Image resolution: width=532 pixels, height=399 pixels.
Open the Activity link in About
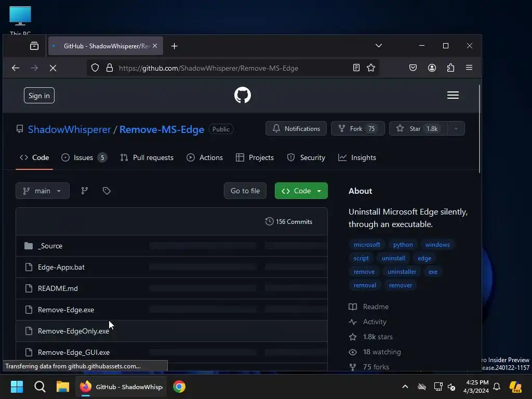368,322
